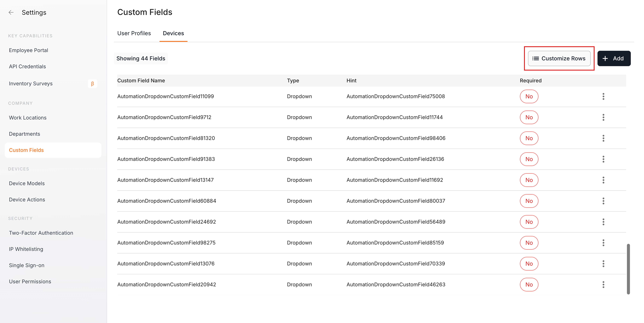Switch to the User Profiles tab
Screen dimensions: 644x323
(x=134, y=33)
